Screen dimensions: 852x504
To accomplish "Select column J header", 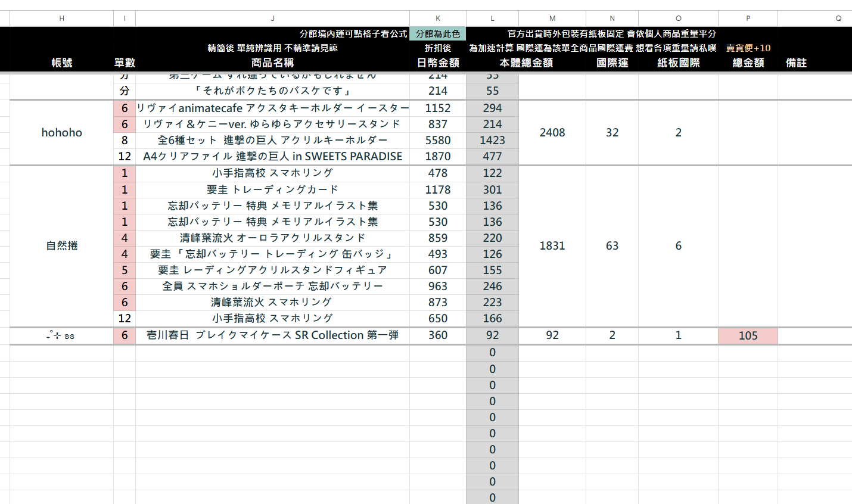I will click(x=272, y=18).
